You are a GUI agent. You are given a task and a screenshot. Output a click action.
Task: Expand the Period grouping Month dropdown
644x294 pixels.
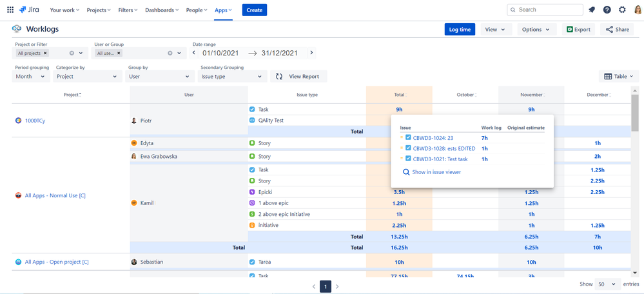pyautogui.click(x=30, y=76)
